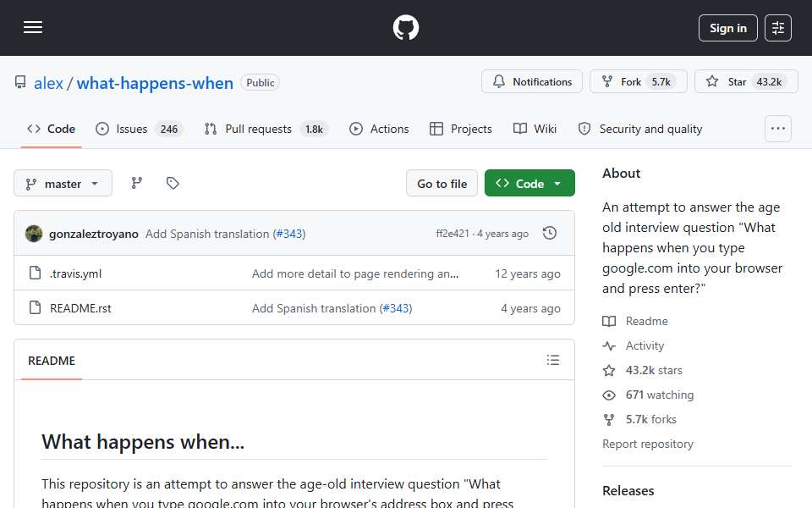Open the hamburger navigation menu
This screenshot has width=812, height=508.
33,27
